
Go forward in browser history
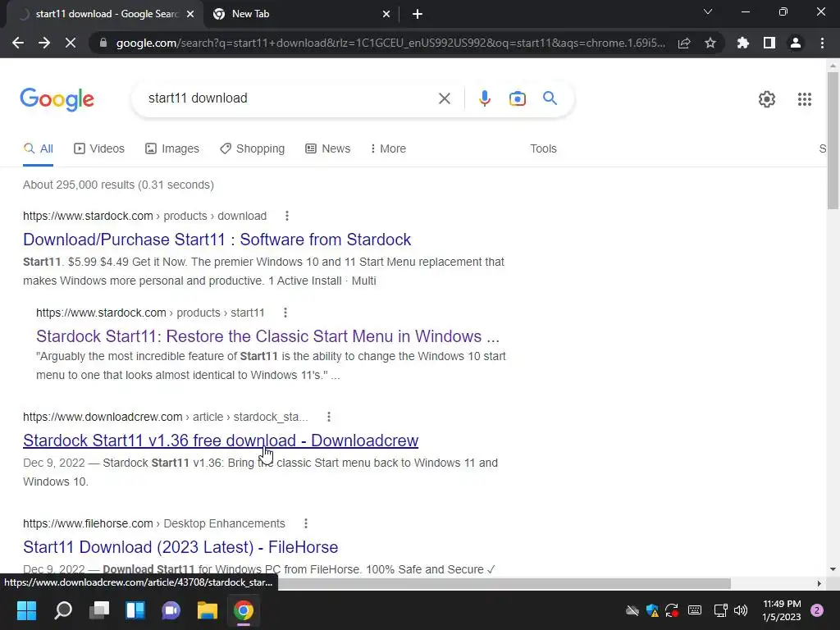tap(44, 43)
